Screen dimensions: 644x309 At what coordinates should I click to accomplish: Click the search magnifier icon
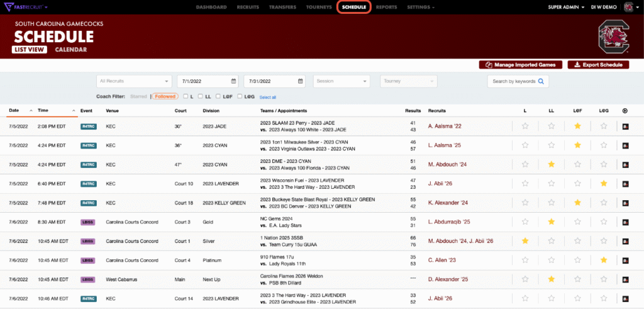click(540, 81)
